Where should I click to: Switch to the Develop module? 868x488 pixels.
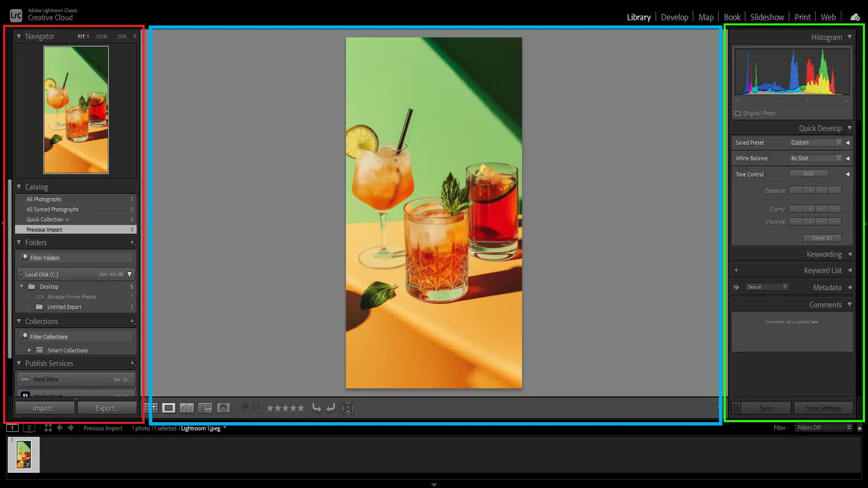click(675, 17)
